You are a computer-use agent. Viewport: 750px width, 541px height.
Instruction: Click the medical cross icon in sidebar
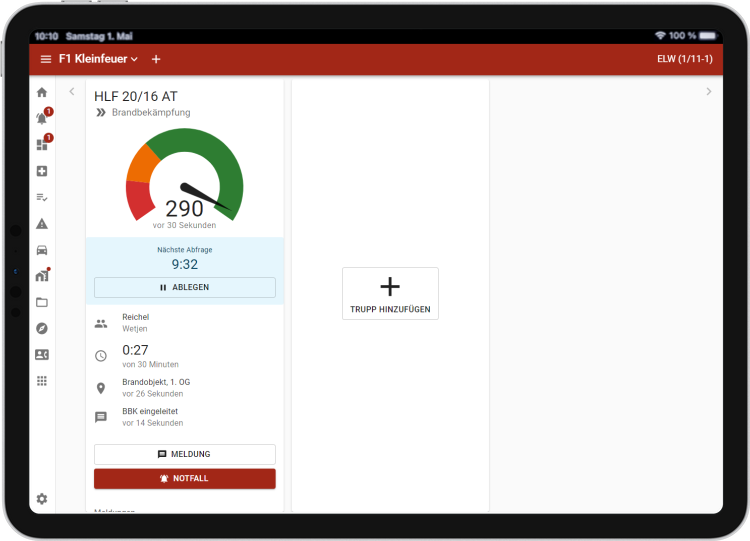click(42, 171)
